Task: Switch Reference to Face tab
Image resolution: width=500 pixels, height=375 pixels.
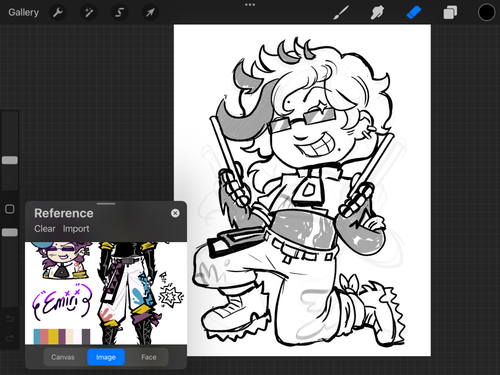Action: click(149, 357)
